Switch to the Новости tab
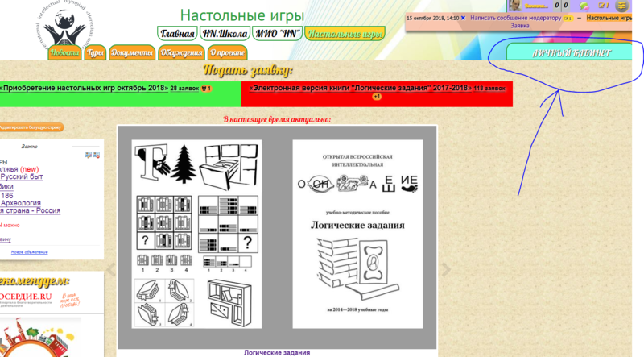Image resolution: width=644 pixels, height=357 pixels. (x=64, y=52)
